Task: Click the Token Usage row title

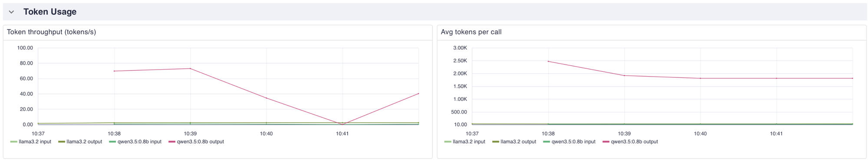Action: coord(50,12)
